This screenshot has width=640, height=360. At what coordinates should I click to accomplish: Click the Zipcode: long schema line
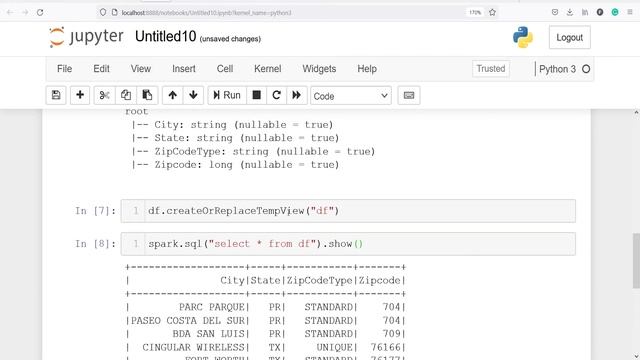pyautogui.click(x=235, y=165)
